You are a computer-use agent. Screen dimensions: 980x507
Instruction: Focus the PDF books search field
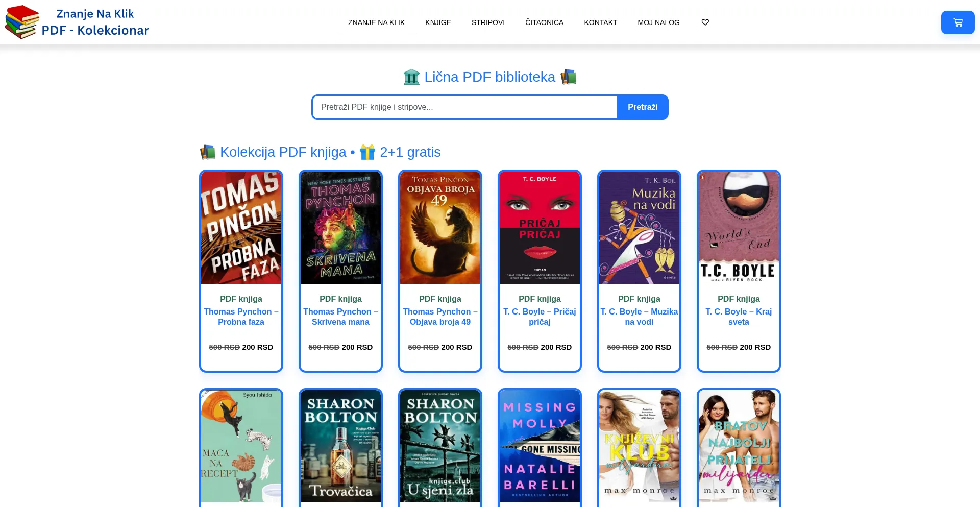pyautogui.click(x=464, y=107)
